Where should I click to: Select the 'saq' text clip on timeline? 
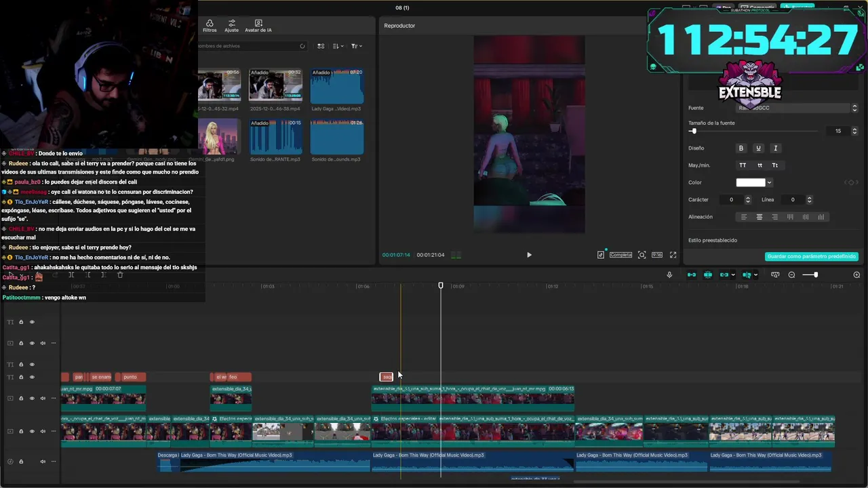[x=387, y=377]
